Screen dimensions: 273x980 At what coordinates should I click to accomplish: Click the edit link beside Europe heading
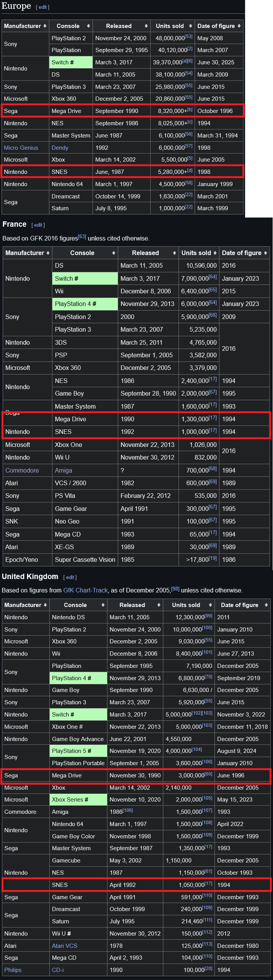click(x=43, y=7)
